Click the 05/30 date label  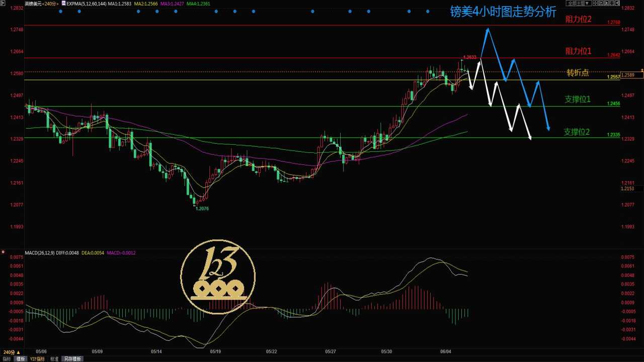pyautogui.click(x=386, y=351)
